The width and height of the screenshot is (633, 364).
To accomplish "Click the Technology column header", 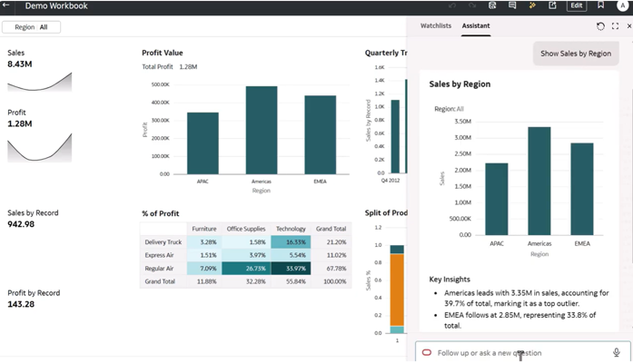I will coord(291,229).
